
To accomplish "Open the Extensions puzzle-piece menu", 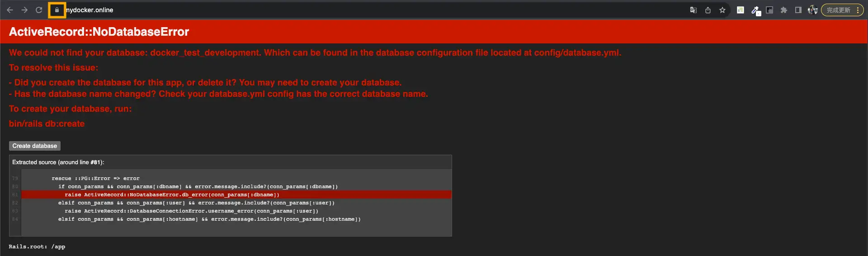I will pos(784,10).
